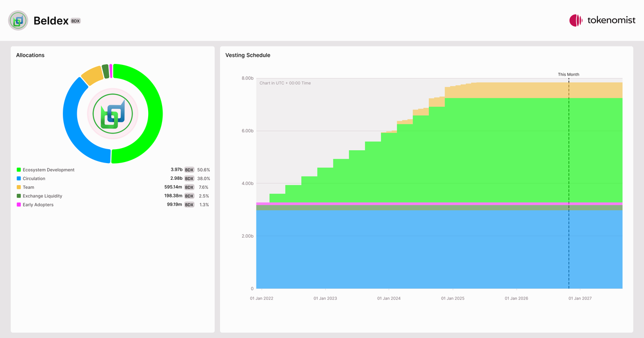Click the Circulation legend label
The image size is (644, 338).
[34, 179]
